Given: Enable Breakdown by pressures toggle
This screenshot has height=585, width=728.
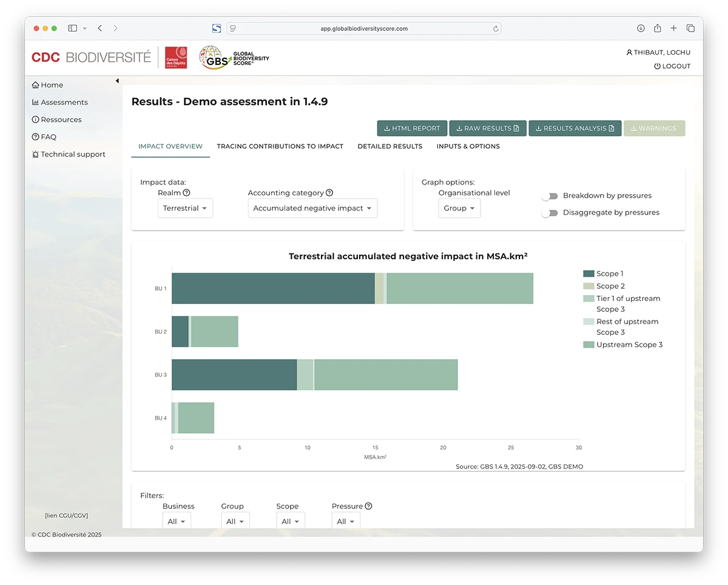Looking at the screenshot, I should 550,196.
